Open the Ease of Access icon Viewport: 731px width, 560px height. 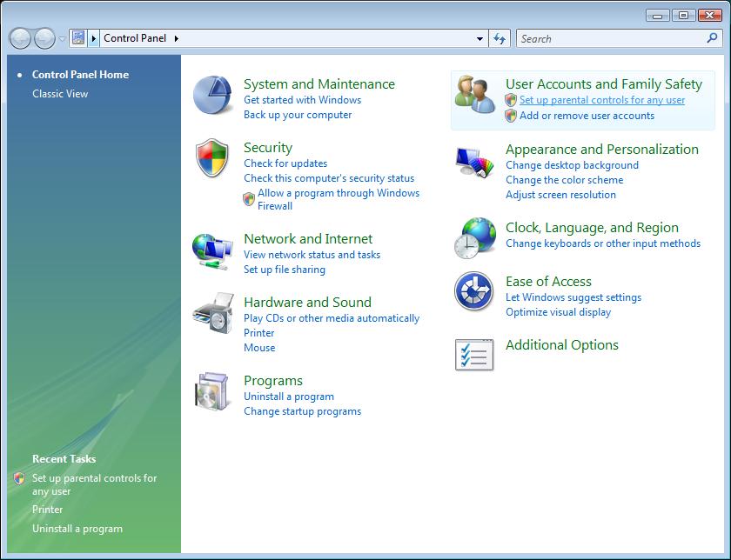[474, 291]
